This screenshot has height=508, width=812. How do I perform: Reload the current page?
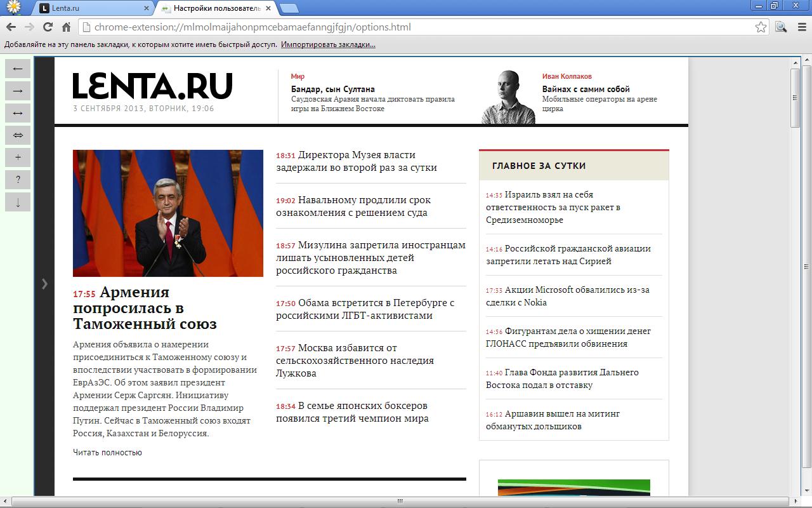[x=48, y=27]
